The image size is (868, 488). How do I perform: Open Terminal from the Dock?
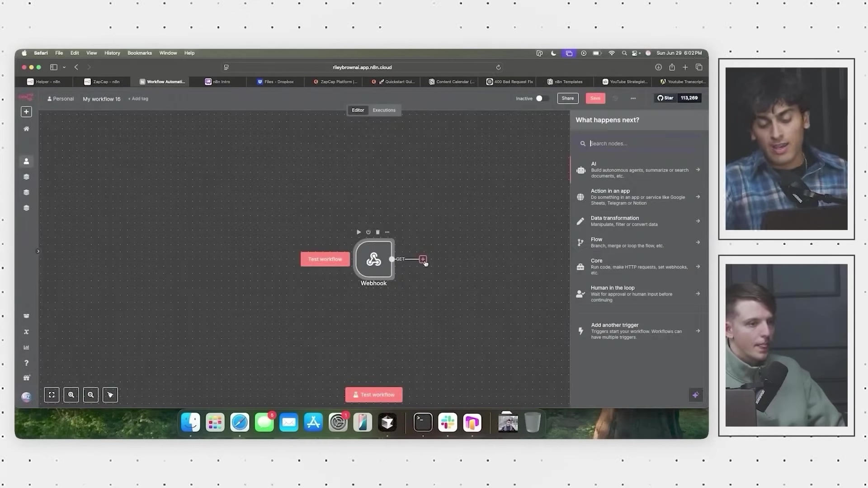tap(423, 422)
